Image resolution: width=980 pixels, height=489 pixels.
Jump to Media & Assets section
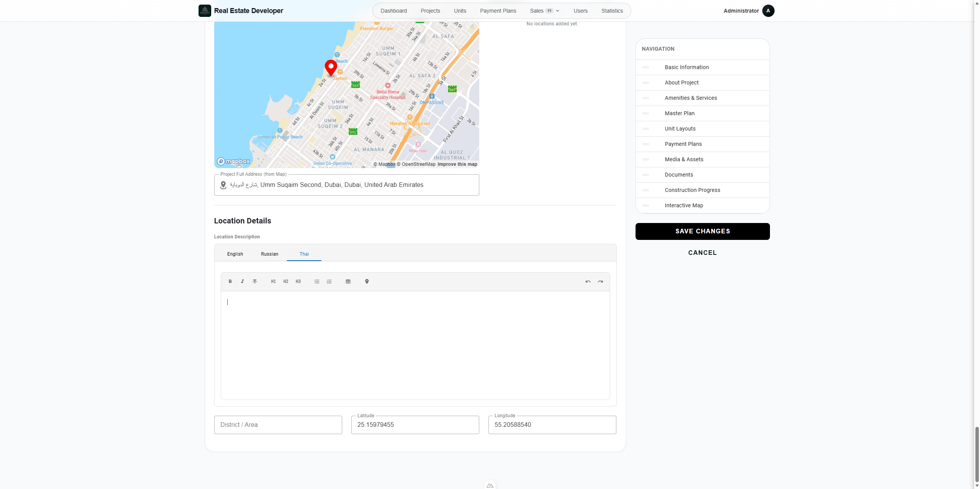[x=702, y=159]
